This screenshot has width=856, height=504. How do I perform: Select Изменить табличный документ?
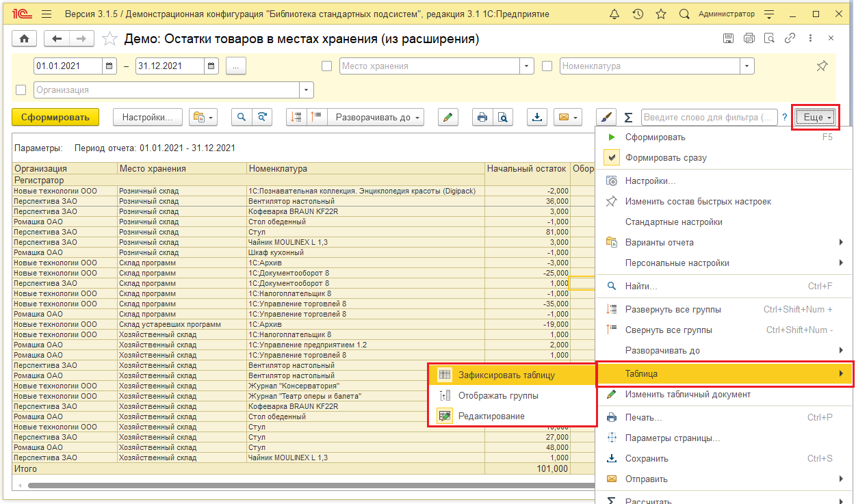[x=724, y=394]
